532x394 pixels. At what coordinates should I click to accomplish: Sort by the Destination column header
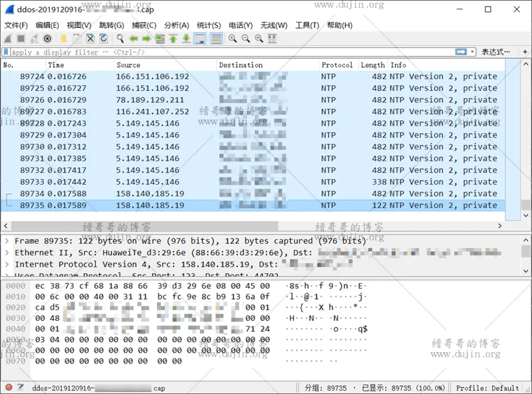pyautogui.click(x=268, y=64)
